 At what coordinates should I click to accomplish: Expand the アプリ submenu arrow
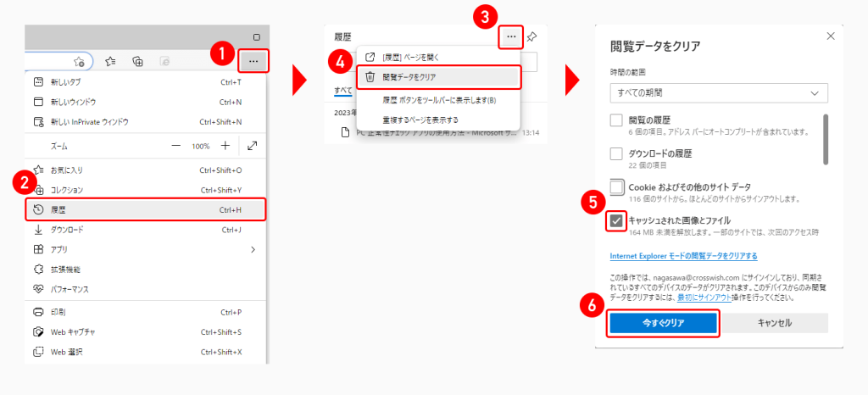(x=253, y=249)
